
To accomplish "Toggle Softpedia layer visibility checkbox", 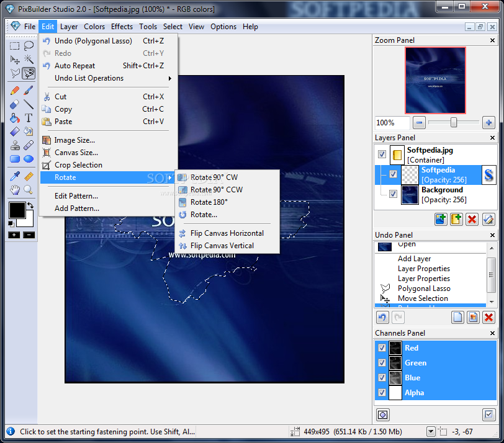I will click(393, 174).
